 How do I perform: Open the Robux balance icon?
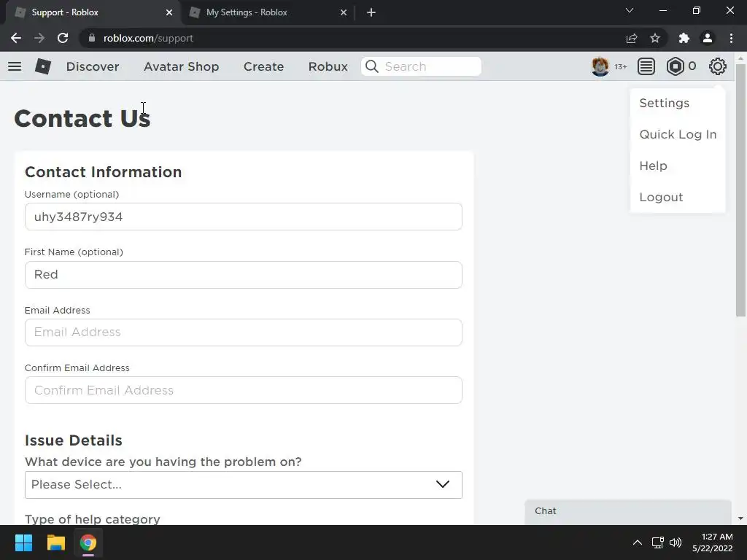tap(675, 66)
